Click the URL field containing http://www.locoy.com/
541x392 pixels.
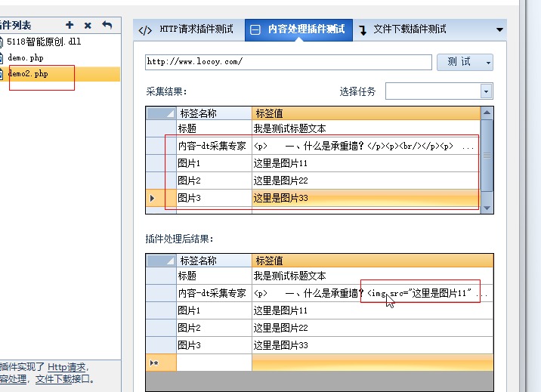click(289, 62)
